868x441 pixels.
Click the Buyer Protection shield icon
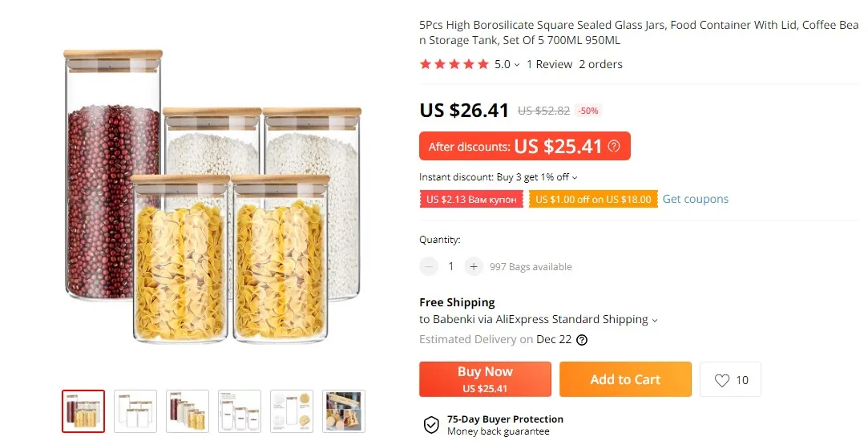point(431,425)
